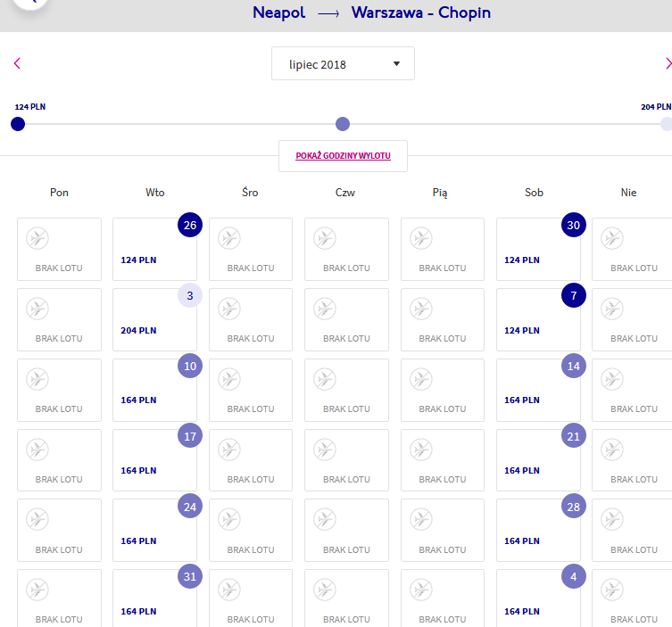Select the middle price slider point
Image resolution: width=672 pixels, height=627 pixels.
343,124
